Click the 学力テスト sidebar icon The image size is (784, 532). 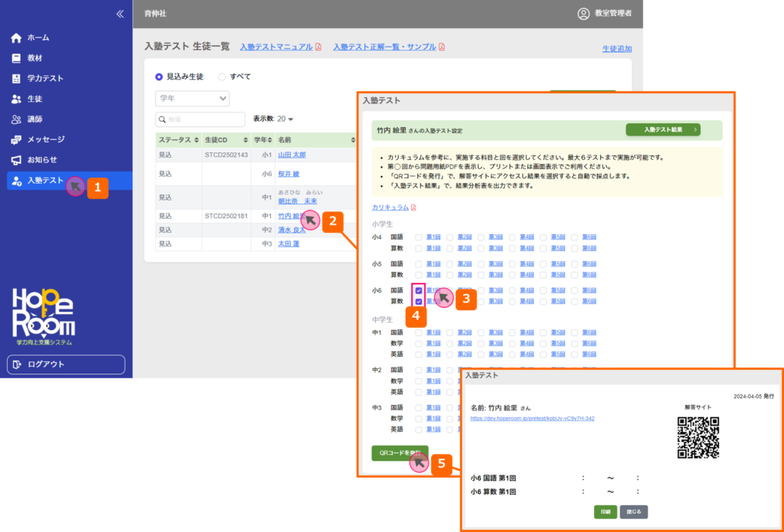coord(16,79)
